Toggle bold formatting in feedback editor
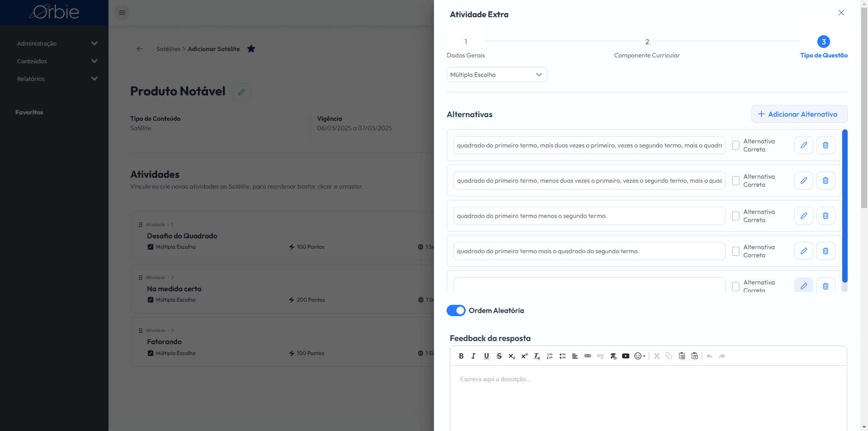 coord(461,356)
